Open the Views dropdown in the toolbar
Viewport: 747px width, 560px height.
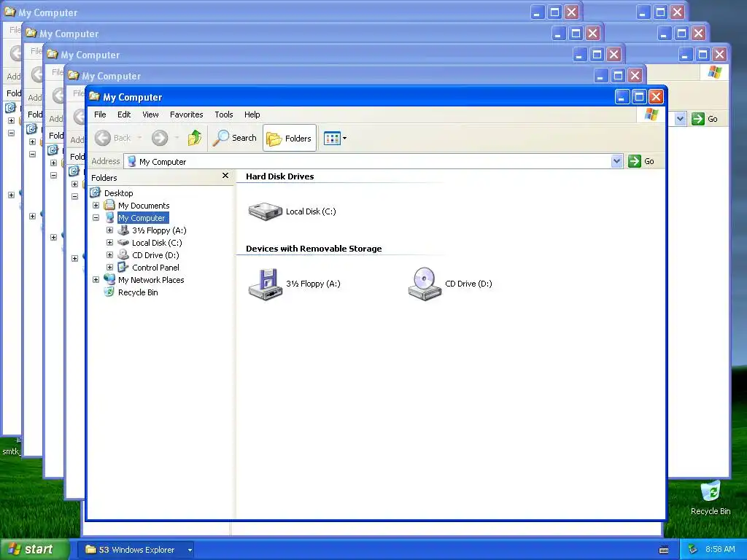[335, 138]
